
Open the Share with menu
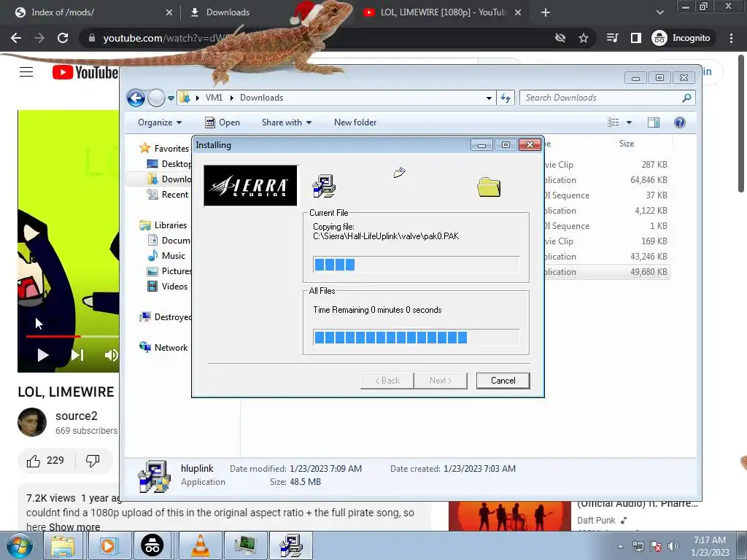pos(286,122)
